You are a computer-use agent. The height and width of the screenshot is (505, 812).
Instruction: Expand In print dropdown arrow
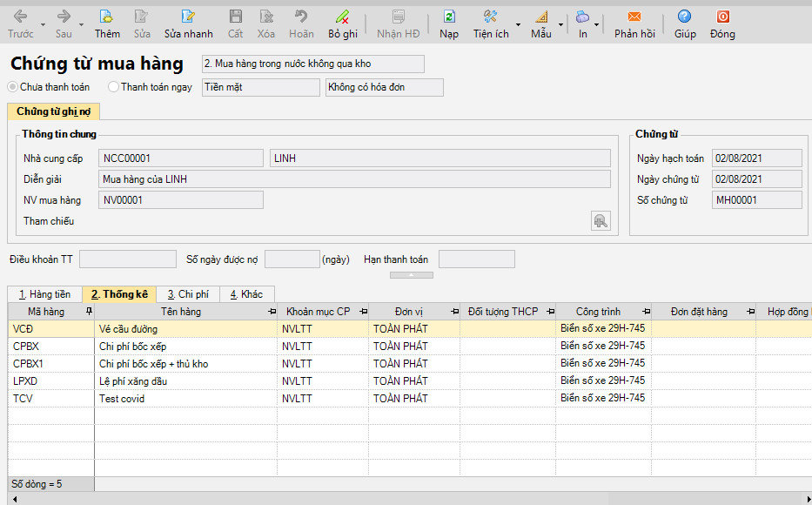click(596, 24)
